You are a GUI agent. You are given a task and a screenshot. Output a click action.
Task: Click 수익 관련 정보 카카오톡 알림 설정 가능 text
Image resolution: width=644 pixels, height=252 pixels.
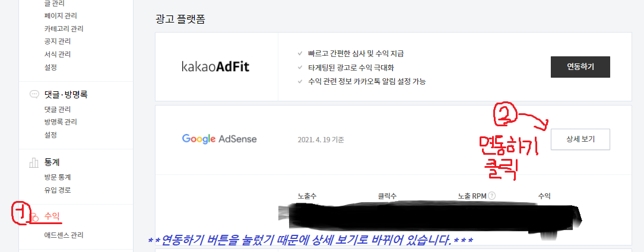pyautogui.click(x=367, y=81)
